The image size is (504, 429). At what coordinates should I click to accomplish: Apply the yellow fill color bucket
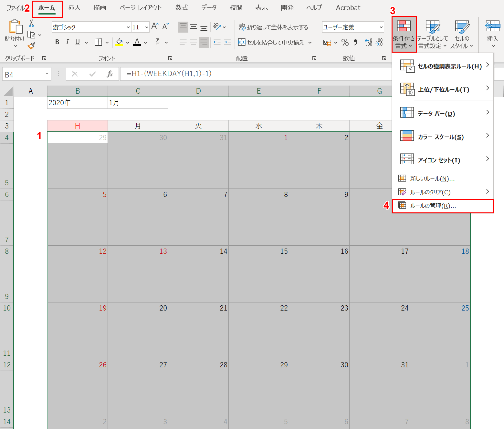point(120,42)
